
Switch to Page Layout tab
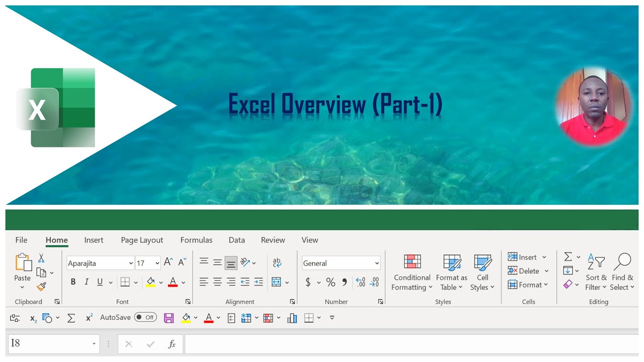tap(142, 240)
